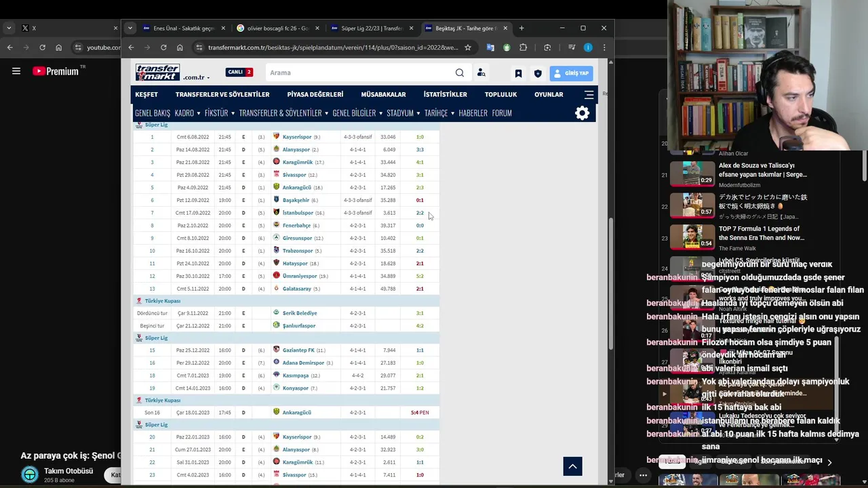Viewport: 868px width, 488px height.
Task: Open the Fenerbahçe opponent link
Action: click(x=296, y=226)
